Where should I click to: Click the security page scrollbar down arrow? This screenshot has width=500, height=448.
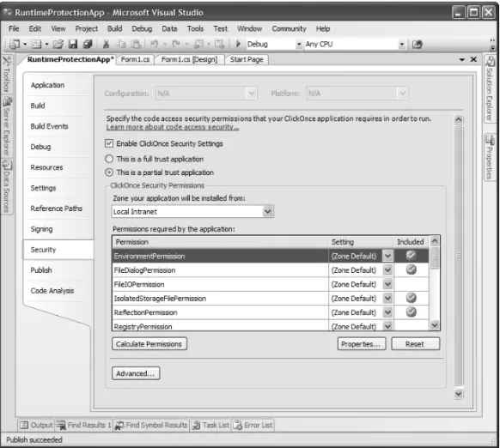458,394
